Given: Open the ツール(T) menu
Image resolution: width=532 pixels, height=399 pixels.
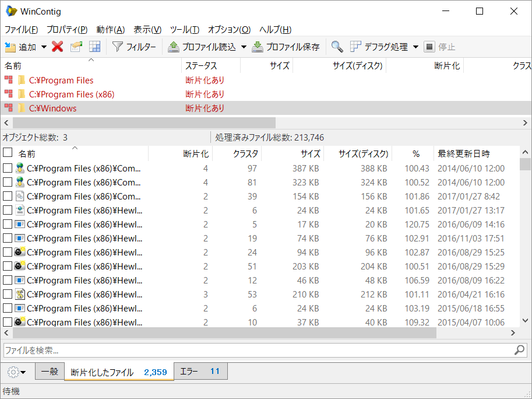Looking at the screenshot, I should pos(185,30).
